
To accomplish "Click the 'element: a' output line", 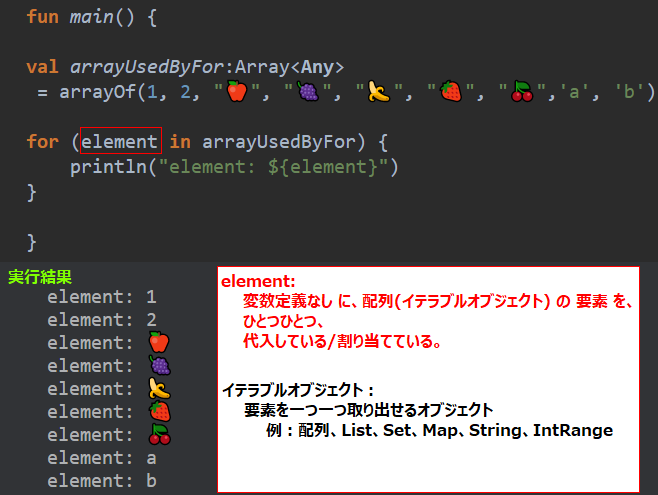I will (102, 458).
